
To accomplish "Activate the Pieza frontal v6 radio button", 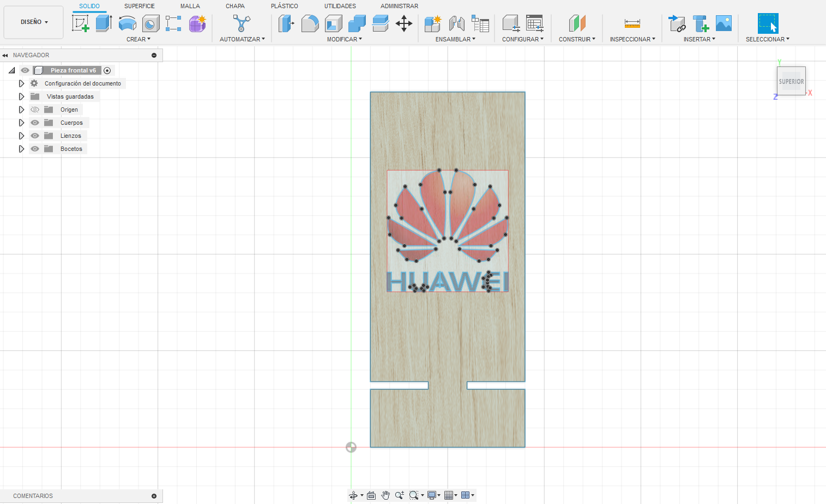I will [x=107, y=70].
